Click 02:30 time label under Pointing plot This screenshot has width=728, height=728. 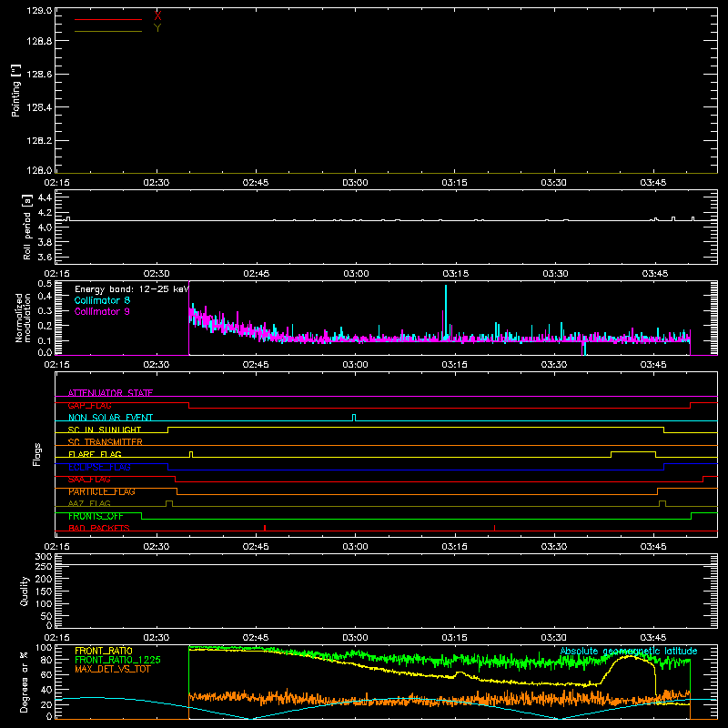point(157,183)
